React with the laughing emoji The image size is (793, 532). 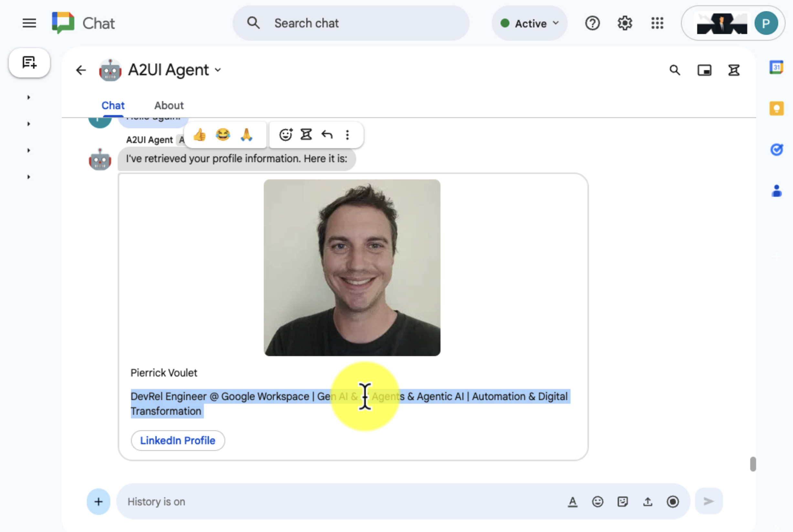click(224, 135)
